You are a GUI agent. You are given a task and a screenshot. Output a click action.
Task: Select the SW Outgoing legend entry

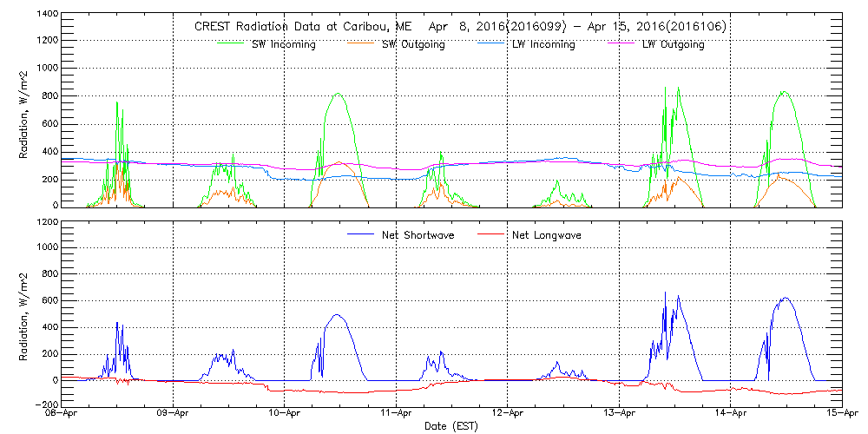coord(414,44)
